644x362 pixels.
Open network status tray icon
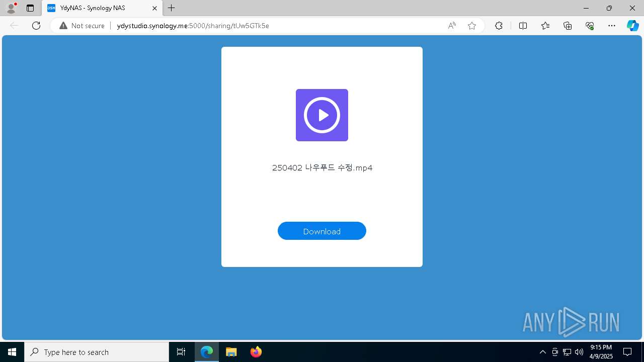coord(567,352)
